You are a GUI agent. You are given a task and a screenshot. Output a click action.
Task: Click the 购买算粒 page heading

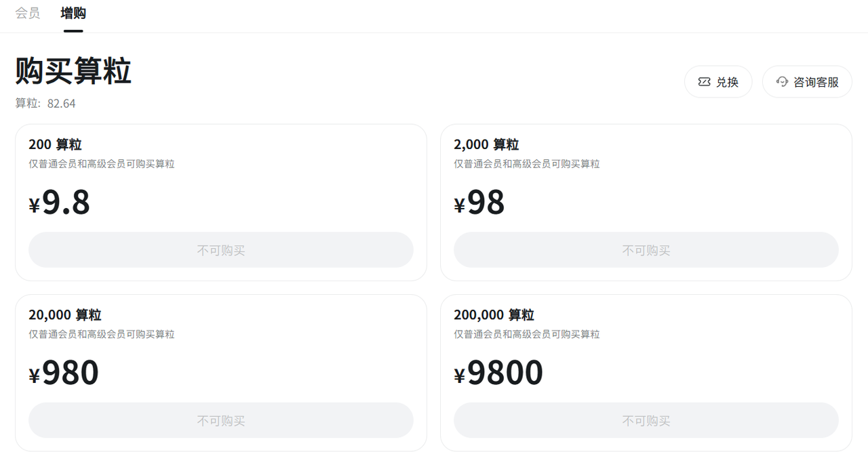73,71
